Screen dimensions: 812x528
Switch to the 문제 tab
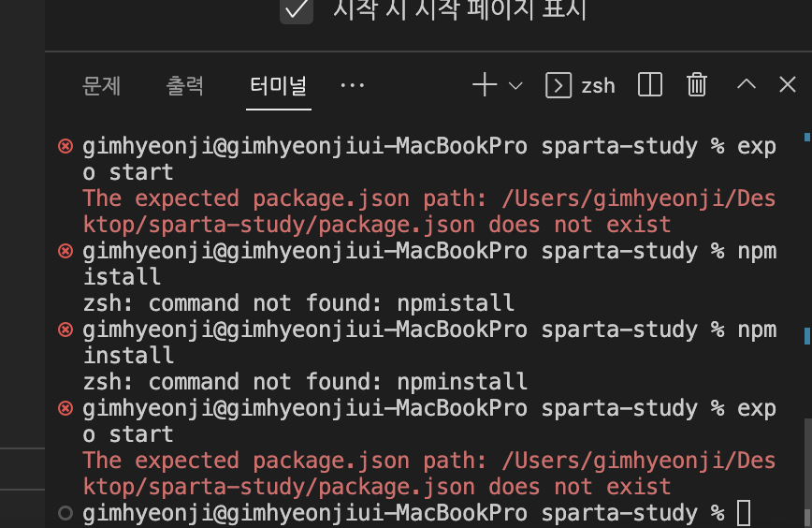click(x=101, y=85)
